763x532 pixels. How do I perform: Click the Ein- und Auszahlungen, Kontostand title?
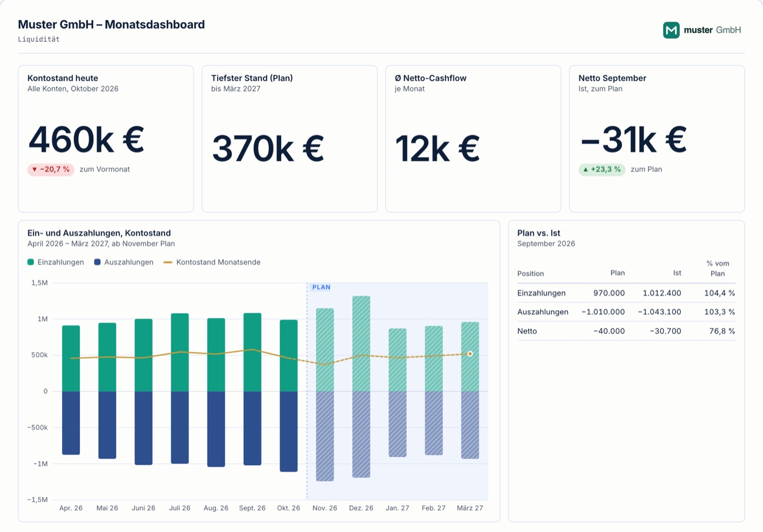coord(99,233)
